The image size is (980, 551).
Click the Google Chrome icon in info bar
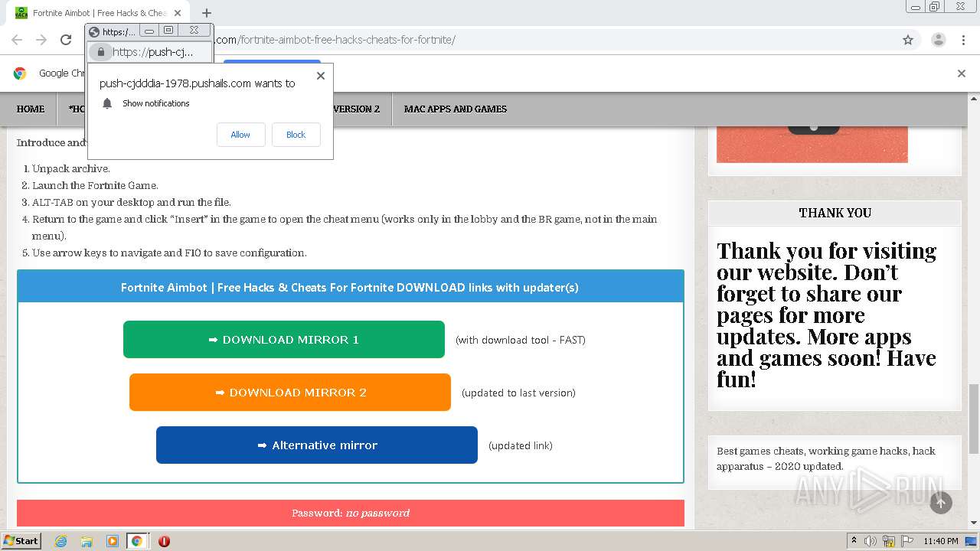20,73
